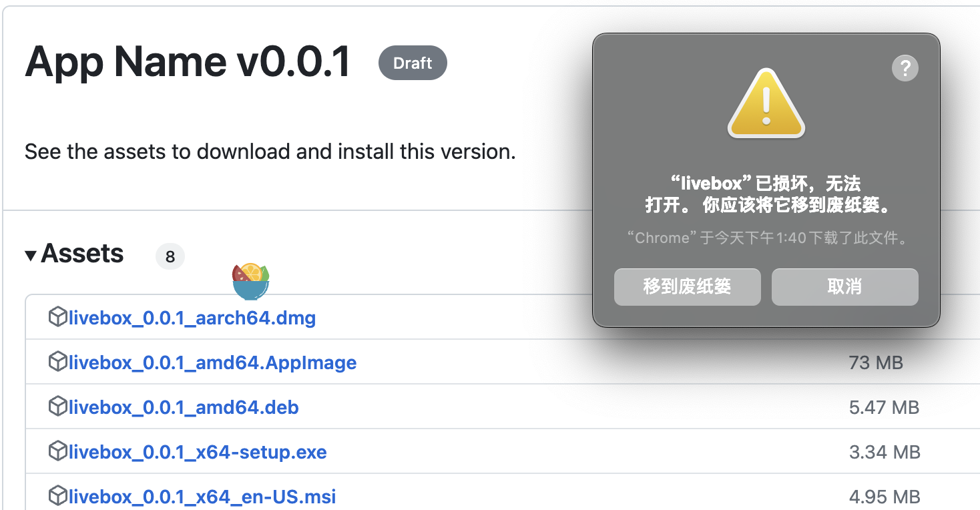Click the package icon beside the en-US.msi asset
This screenshot has width=980, height=510.
tap(57, 495)
